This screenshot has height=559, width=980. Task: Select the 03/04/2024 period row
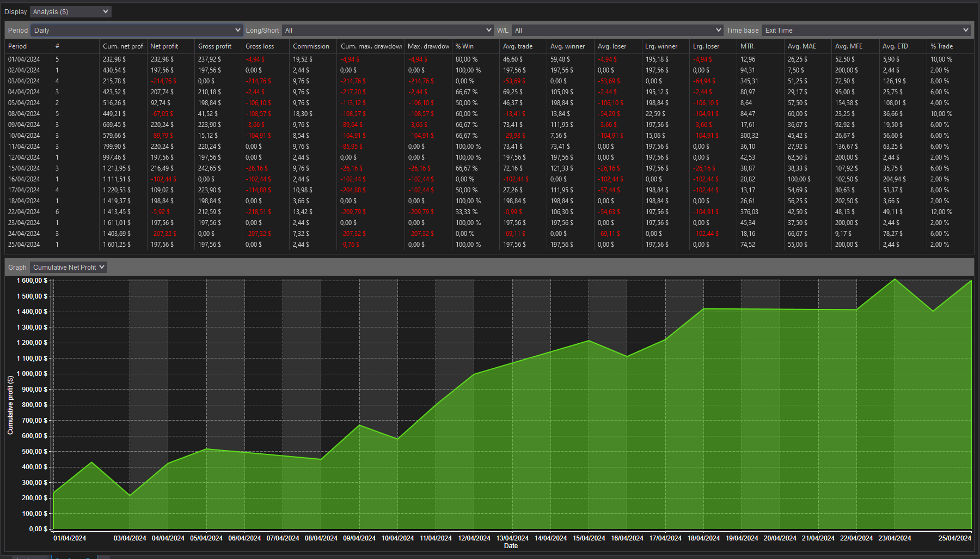(489, 81)
